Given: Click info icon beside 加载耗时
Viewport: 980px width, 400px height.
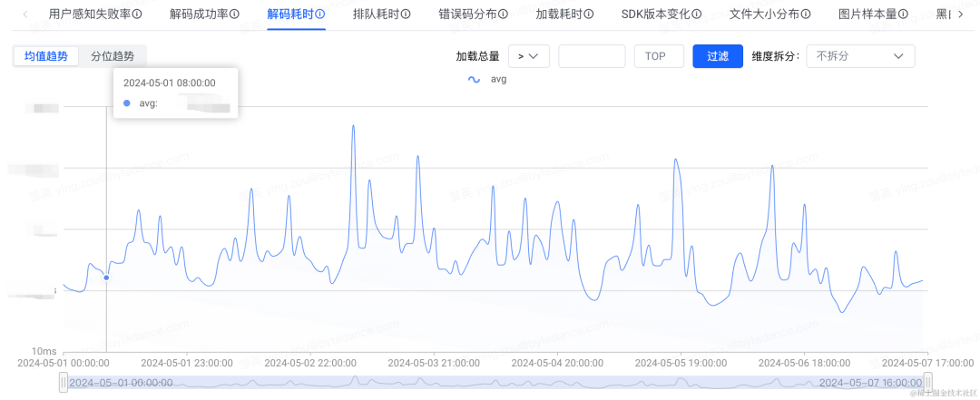Looking at the screenshot, I should (589, 14).
